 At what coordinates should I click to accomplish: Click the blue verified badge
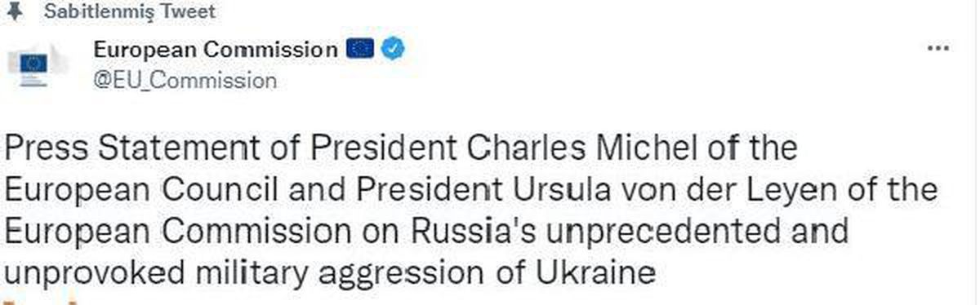[x=394, y=50]
